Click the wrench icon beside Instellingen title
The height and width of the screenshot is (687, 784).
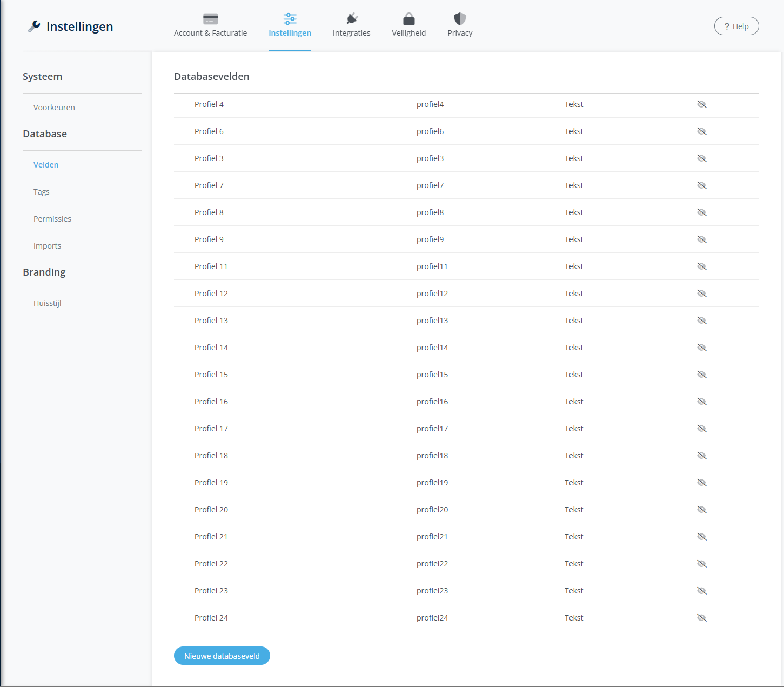(34, 26)
